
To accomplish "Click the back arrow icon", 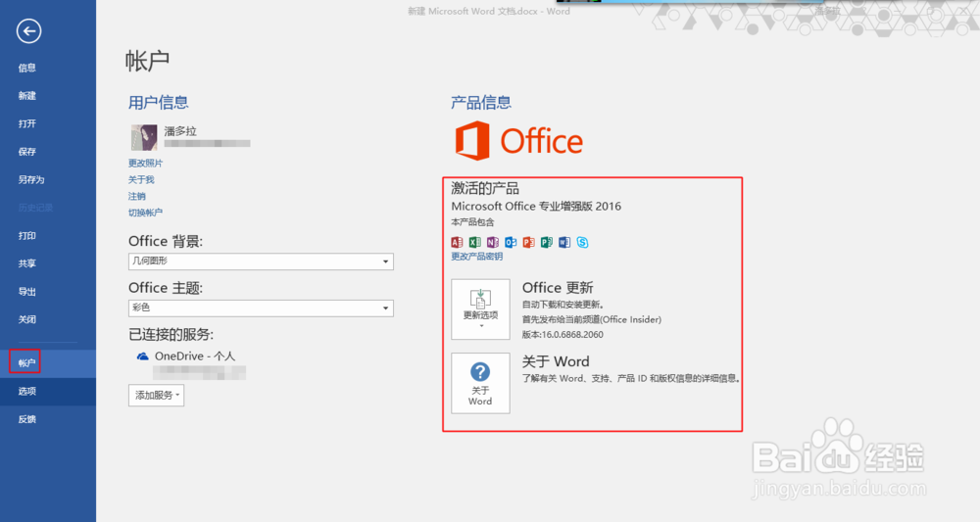I will (28, 31).
